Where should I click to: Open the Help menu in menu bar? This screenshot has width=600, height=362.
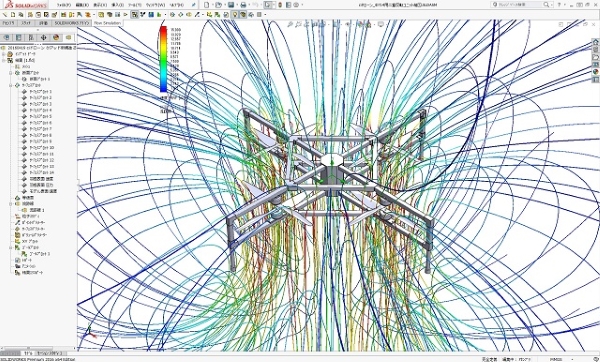(x=176, y=5)
